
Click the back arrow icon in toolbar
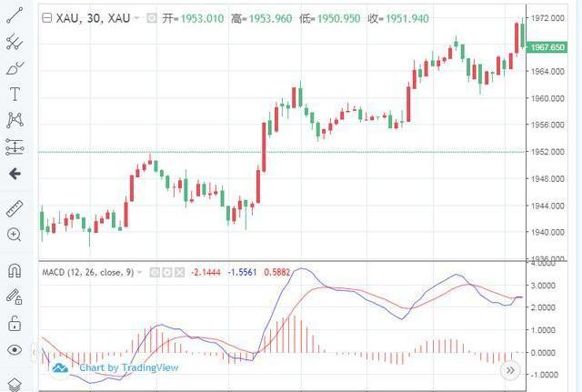15,174
